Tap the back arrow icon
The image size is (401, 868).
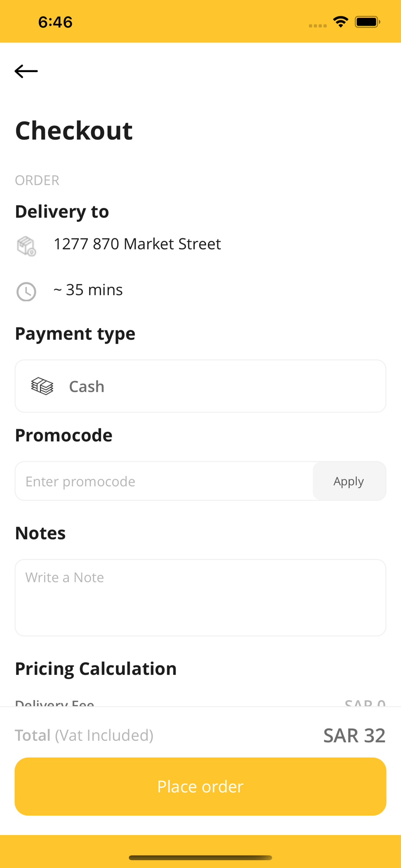(x=26, y=71)
